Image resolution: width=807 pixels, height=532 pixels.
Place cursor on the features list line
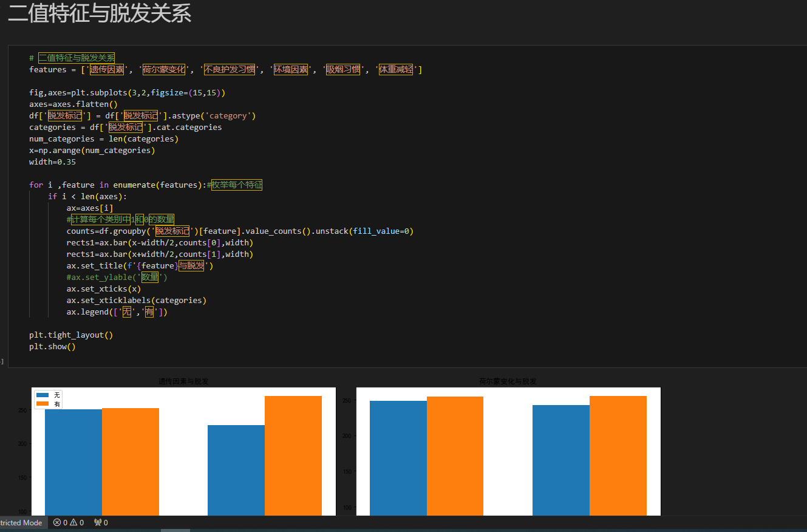coord(225,69)
